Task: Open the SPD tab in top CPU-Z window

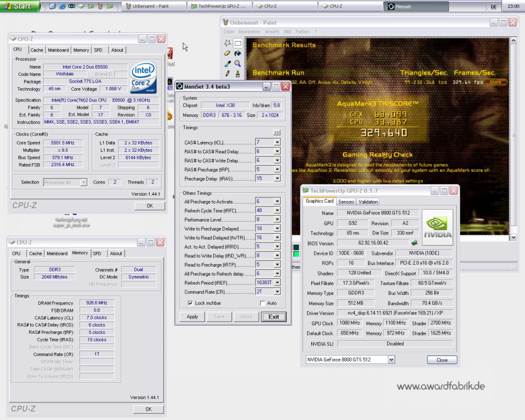Action: point(98,50)
